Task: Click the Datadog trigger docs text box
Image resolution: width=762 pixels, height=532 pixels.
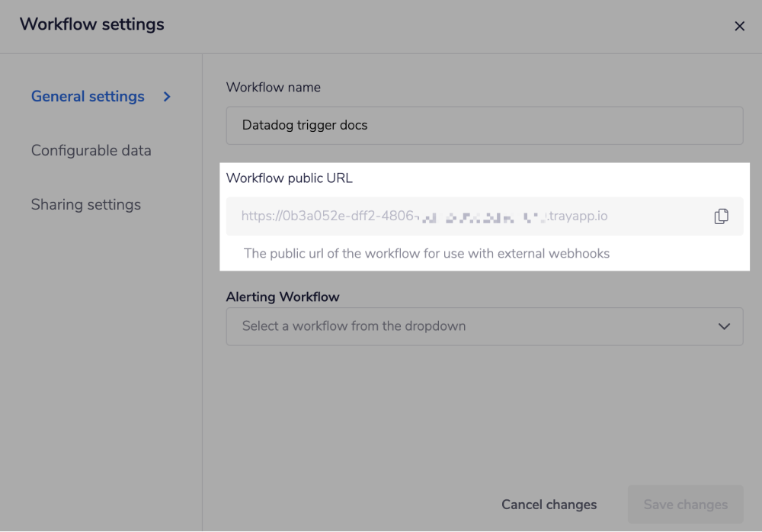Action: (x=485, y=125)
